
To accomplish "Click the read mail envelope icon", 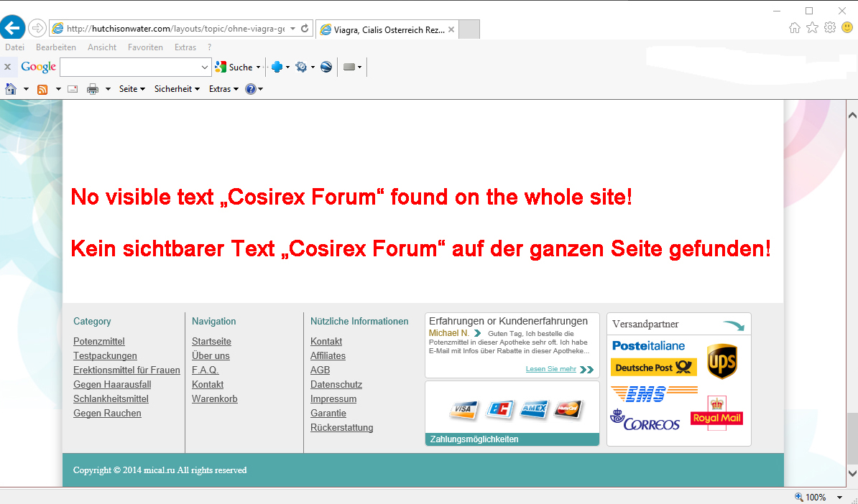I will click(73, 89).
